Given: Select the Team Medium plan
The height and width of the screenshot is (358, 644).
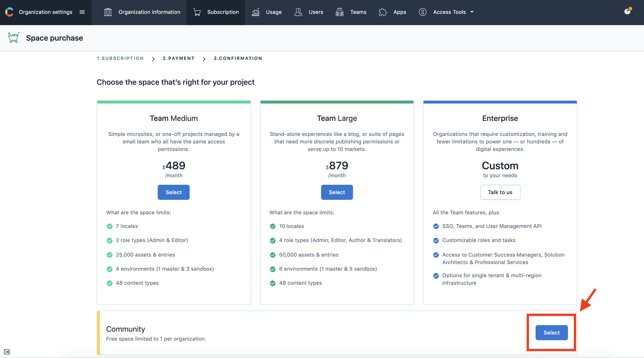Looking at the screenshot, I should pyautogui.click(x=173, y=192).
